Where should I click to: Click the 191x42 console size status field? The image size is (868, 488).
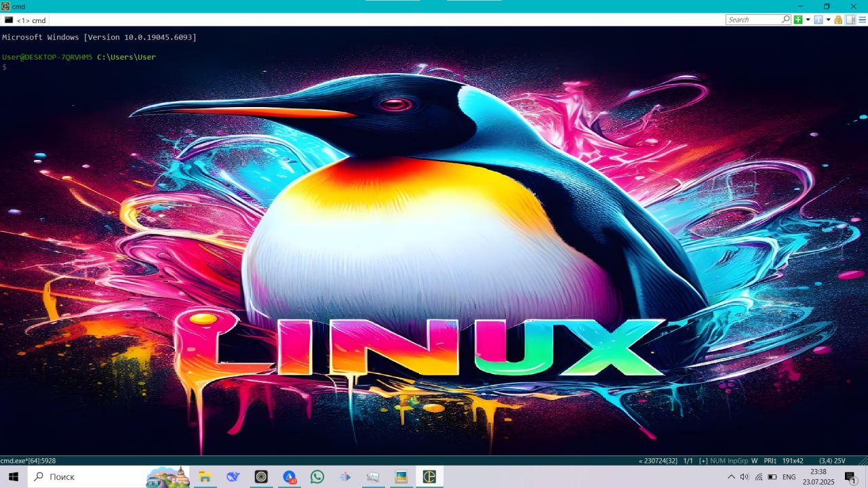point(793,461)
